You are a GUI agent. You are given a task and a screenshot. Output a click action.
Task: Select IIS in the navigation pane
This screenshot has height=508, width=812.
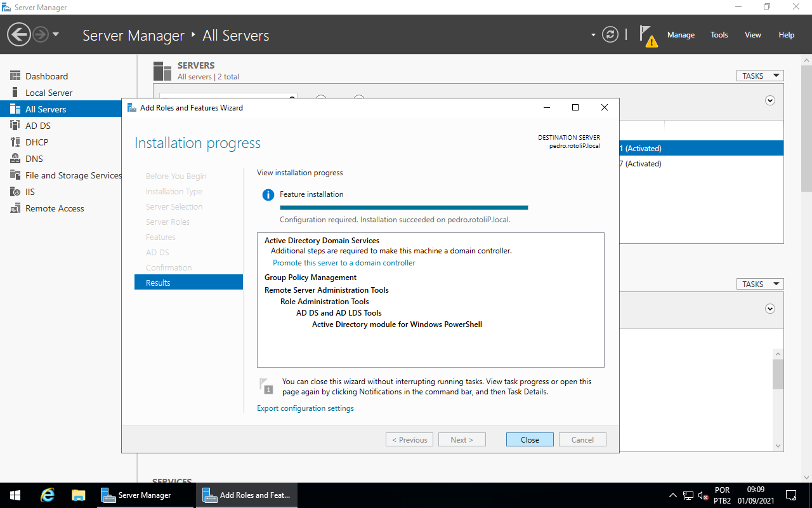30,191
